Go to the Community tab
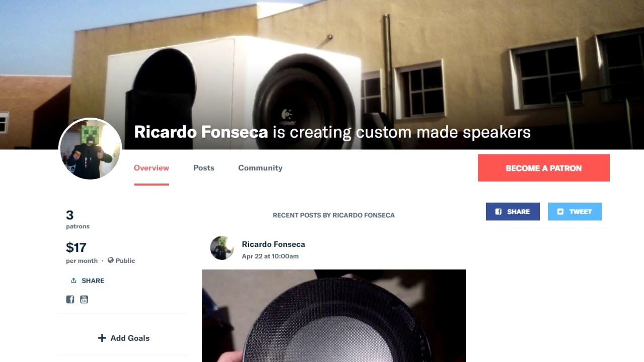 tap(260, 168)
